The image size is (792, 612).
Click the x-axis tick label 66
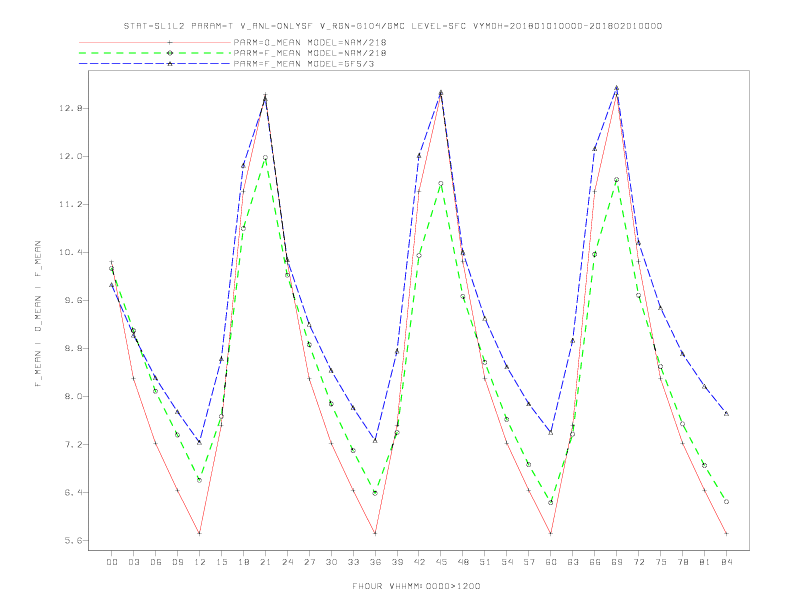click(595, 562)
